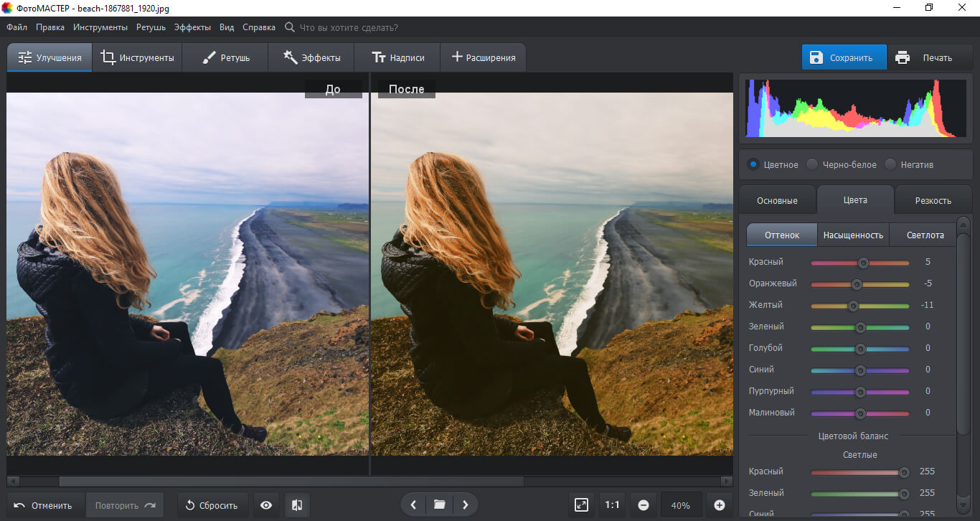This screenshot has height=521, width=980.
Task: Open the Эффекты menu in menu bar
Action: pyautogui.click(x=192, y=27)
